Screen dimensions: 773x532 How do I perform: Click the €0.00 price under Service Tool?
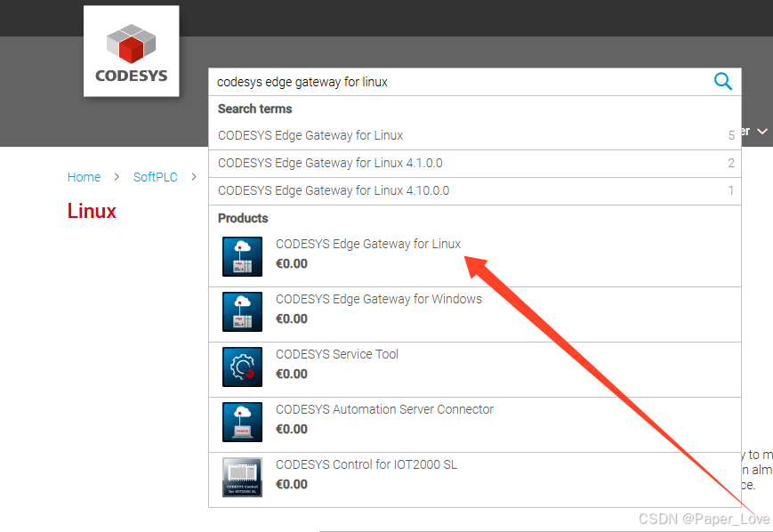[x=292, y=375]
